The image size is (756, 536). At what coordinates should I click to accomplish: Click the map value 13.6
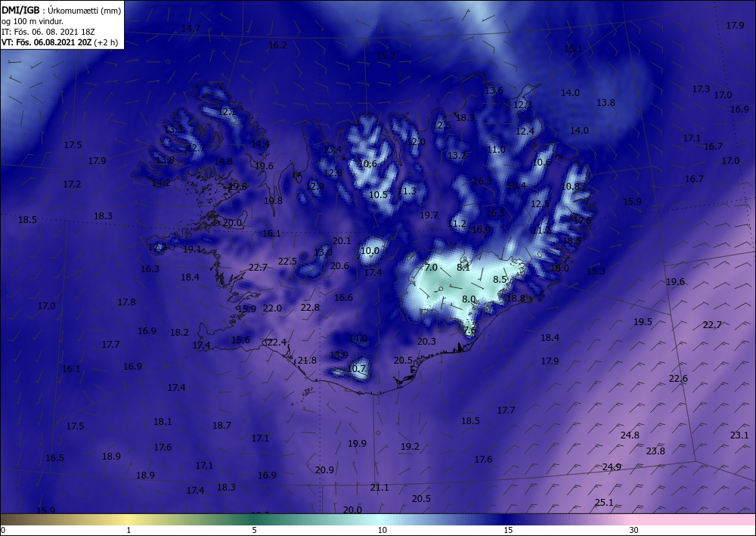tap(494, 90)
